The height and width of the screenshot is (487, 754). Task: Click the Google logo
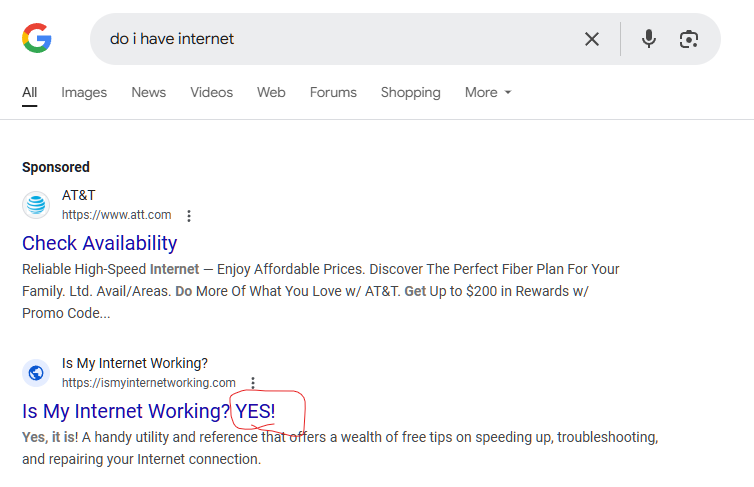[x=37, y=39]
